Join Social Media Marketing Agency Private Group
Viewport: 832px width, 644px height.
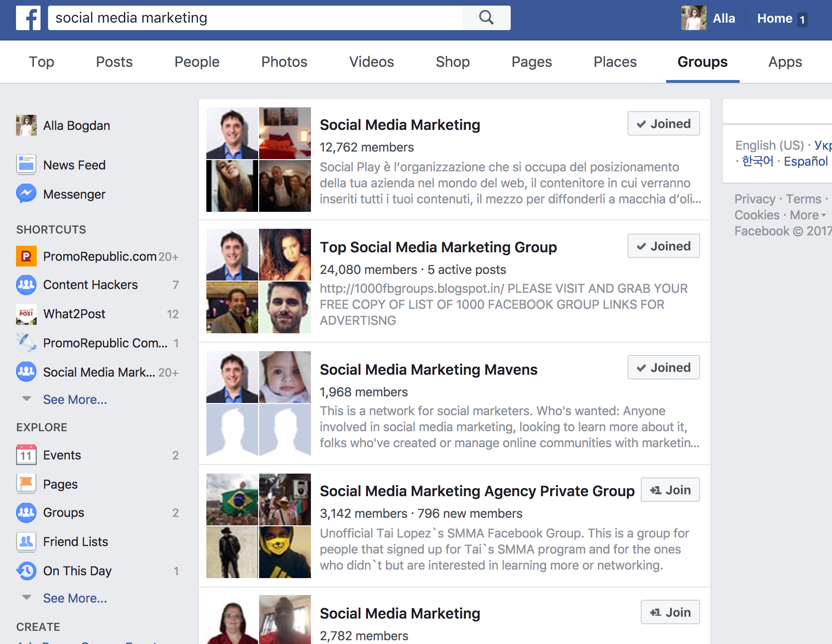[670, 490]
